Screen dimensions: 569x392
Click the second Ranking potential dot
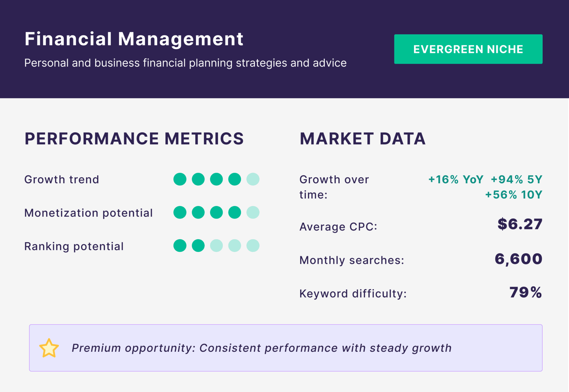tap(198, 246)
